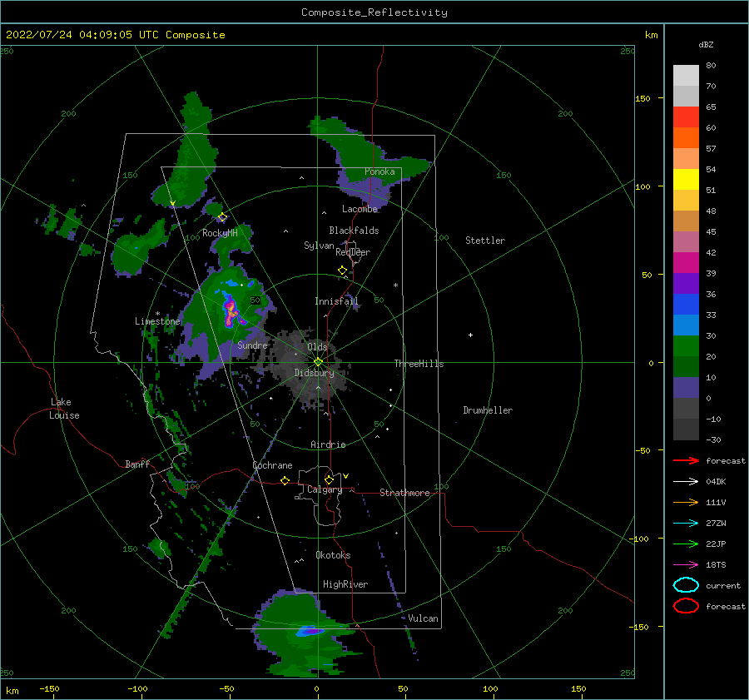749x700 pixels.
Task: Click the Cochrane label
Action: click(x=272, y=465)
